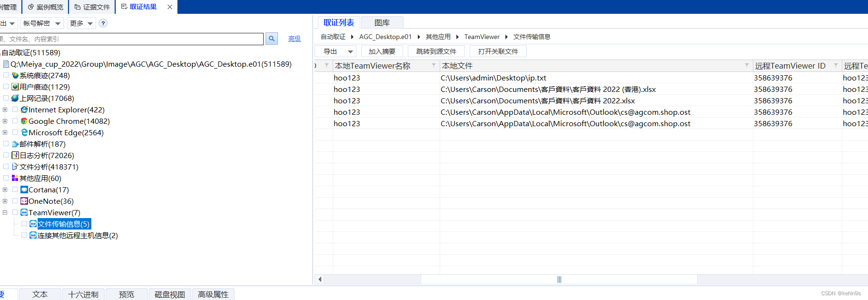Click filter icon on 本地文件 column
This screenshot has width=868, height=300.
click(747, 65)
